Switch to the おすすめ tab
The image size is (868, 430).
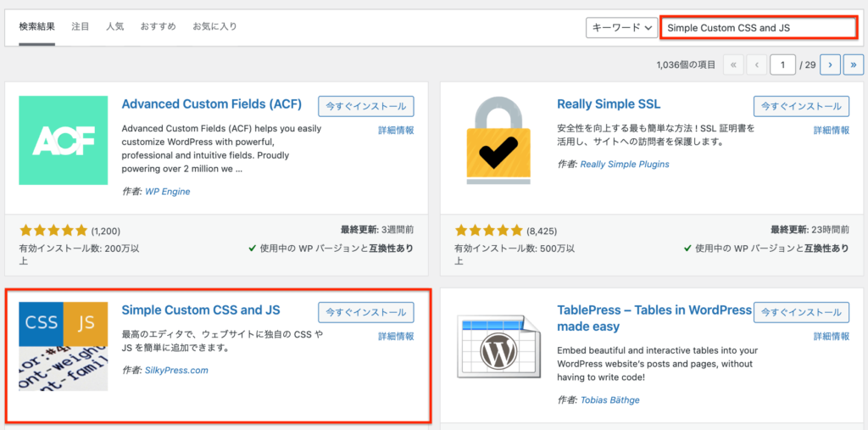tap(158, 26)
